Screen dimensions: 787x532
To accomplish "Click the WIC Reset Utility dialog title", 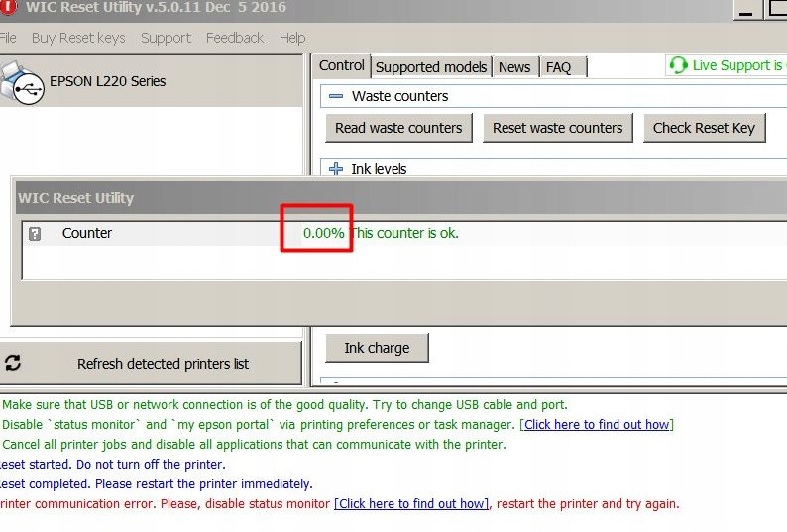I will pos(75,198).
